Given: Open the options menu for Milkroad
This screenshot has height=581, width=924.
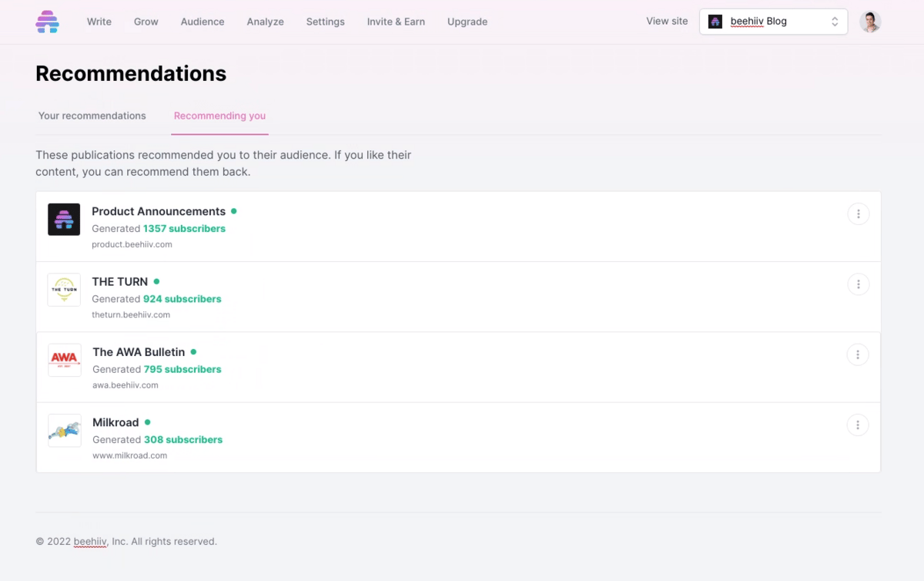Looking at the screenshot, I should coord(859,425).
